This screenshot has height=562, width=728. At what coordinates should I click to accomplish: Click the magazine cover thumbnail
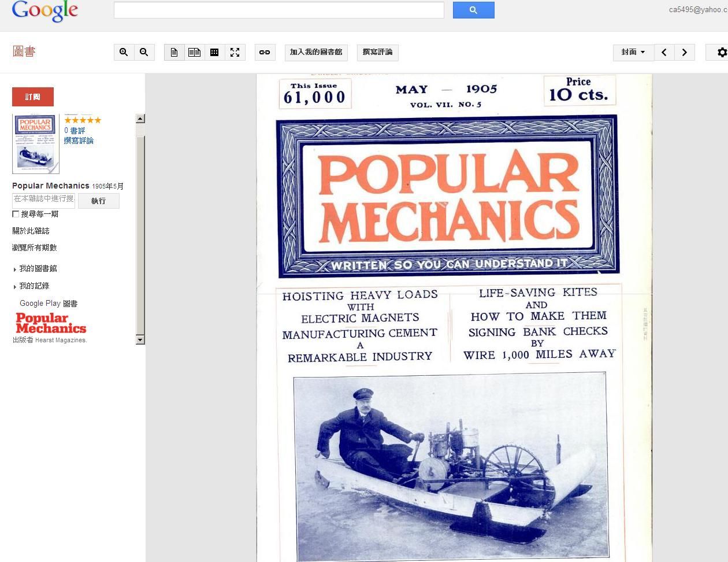point(36,144)
